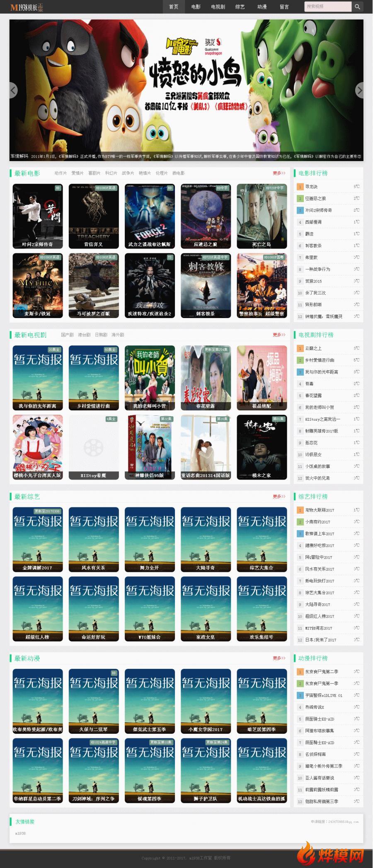This screenshot has width=373, height=868.
Task: Click 名侦探柯南 in anime ranking
Action: [315, 755]
